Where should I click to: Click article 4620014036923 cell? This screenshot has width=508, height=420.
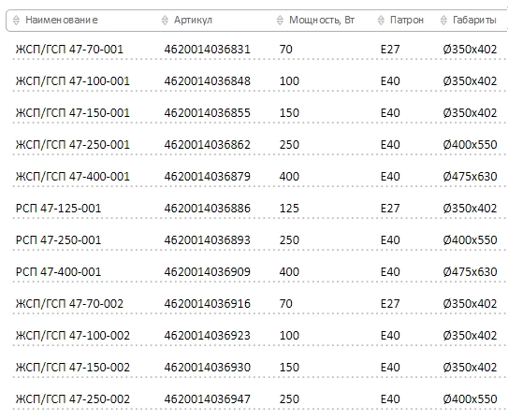[207, 336]
